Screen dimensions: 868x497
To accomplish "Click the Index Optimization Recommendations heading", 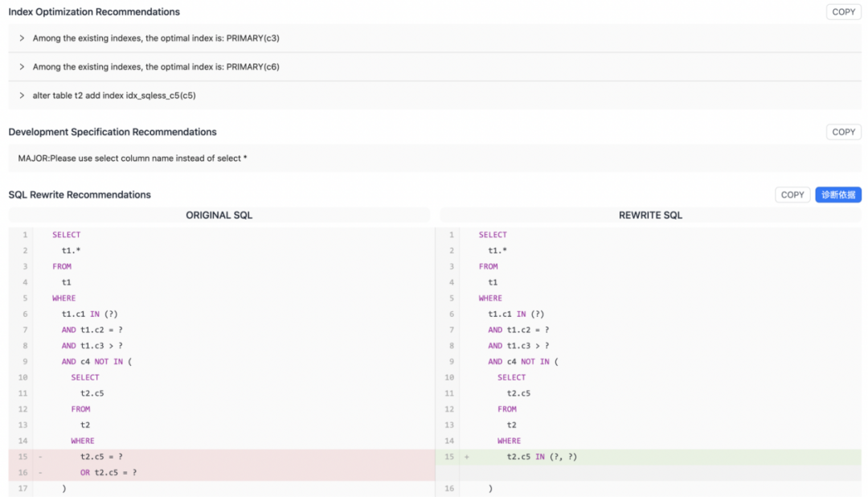I will coord(94,12).
